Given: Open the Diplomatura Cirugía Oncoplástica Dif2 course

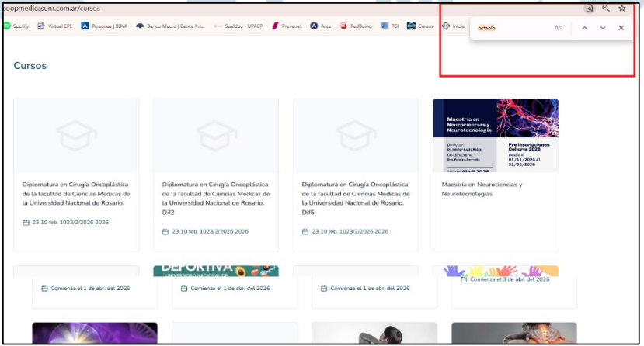Looking at the screenshot, I should coord(215,194).
